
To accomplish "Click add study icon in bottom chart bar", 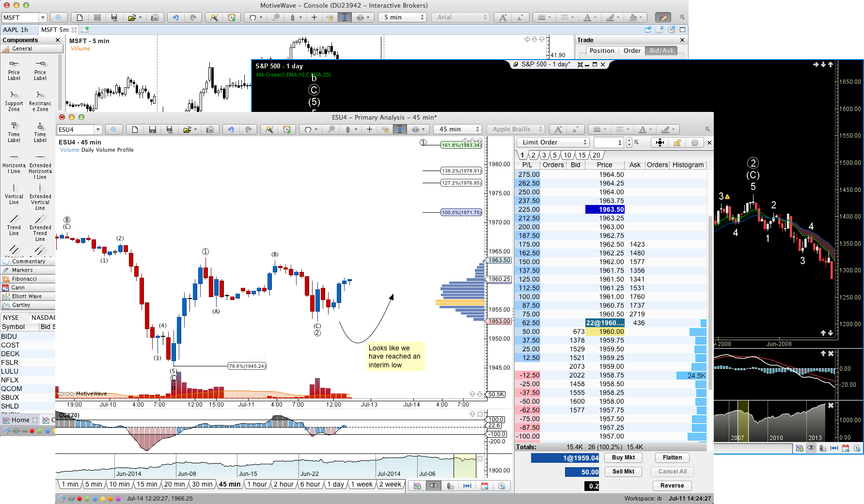I will (x=417, y=486).
